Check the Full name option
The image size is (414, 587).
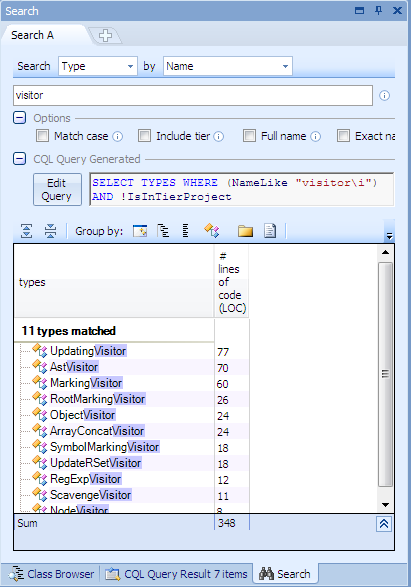(249, 136)
